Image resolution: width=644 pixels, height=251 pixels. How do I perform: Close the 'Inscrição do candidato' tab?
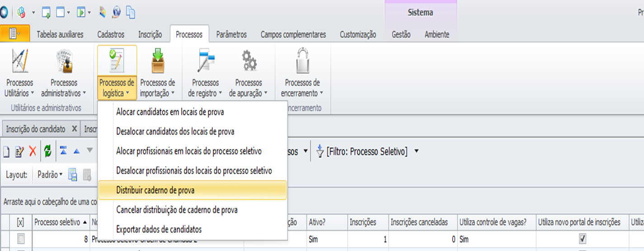coord(75,129)
